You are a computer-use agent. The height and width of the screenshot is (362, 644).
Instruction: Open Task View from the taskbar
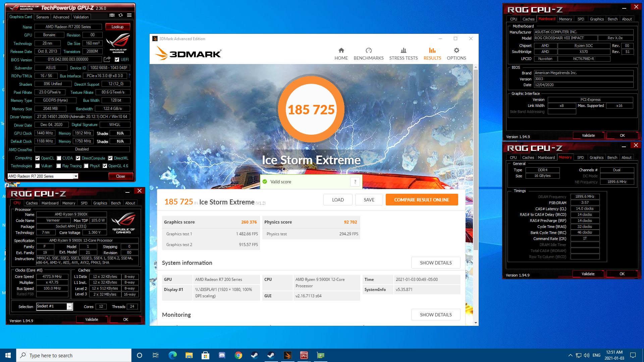(156, 355)
